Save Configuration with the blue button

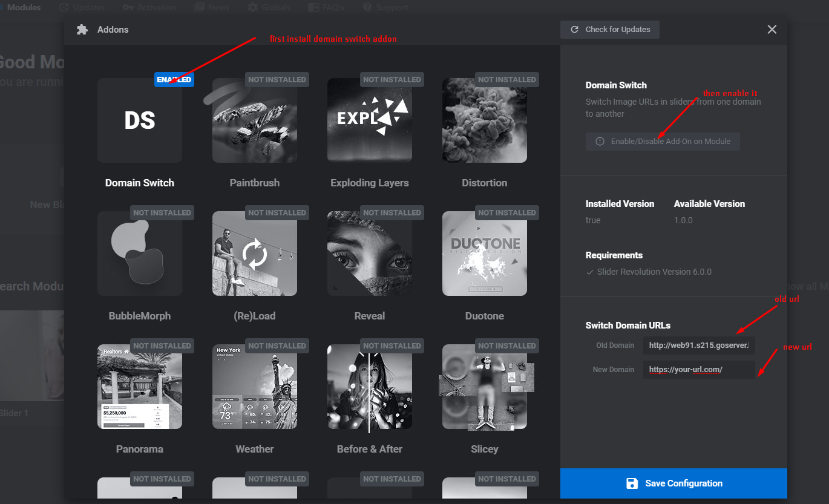point(673,483)
